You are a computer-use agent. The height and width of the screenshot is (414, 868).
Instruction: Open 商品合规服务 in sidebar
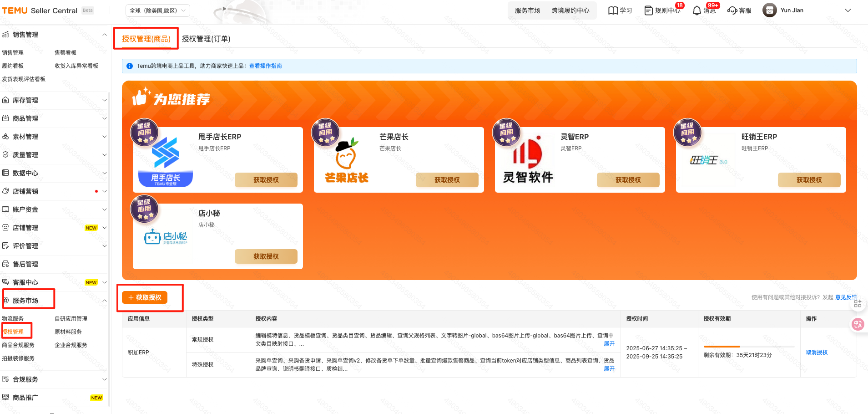18,345
